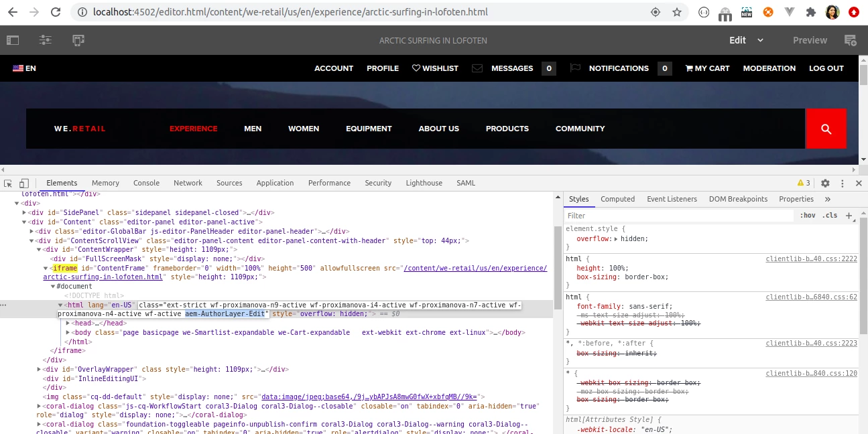The width and height of the screenshot is (868, 434).
Task: Toggle the AEM side panel icon
Action: click(x=13, y=40)
